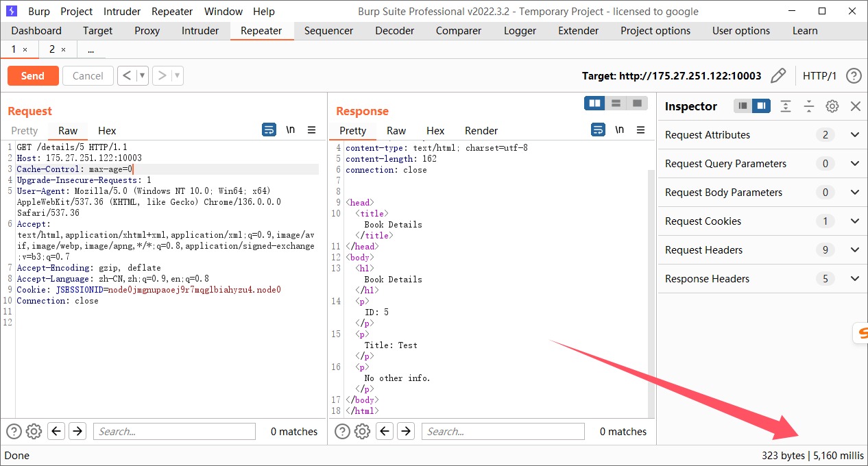Show Request Pretty view
This screenshot has width=868, height=466.
tap(25, 130)
